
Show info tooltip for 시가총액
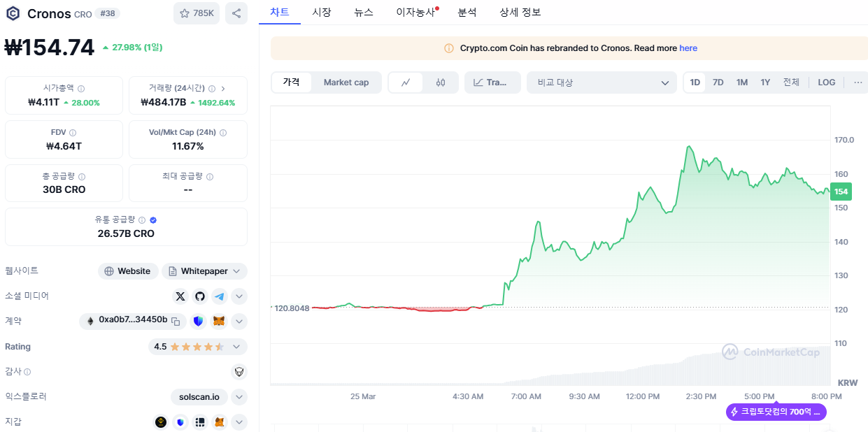[81, 89]
